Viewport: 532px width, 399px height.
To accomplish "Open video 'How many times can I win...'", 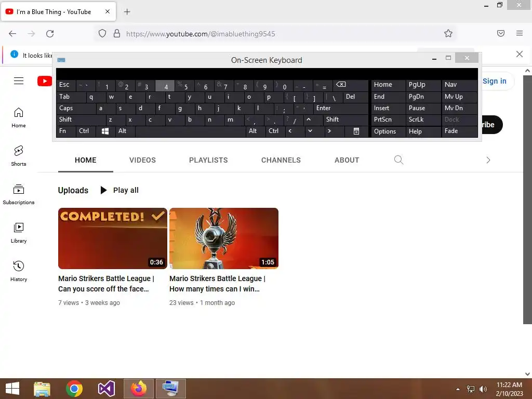I will [x=218, y=284].
